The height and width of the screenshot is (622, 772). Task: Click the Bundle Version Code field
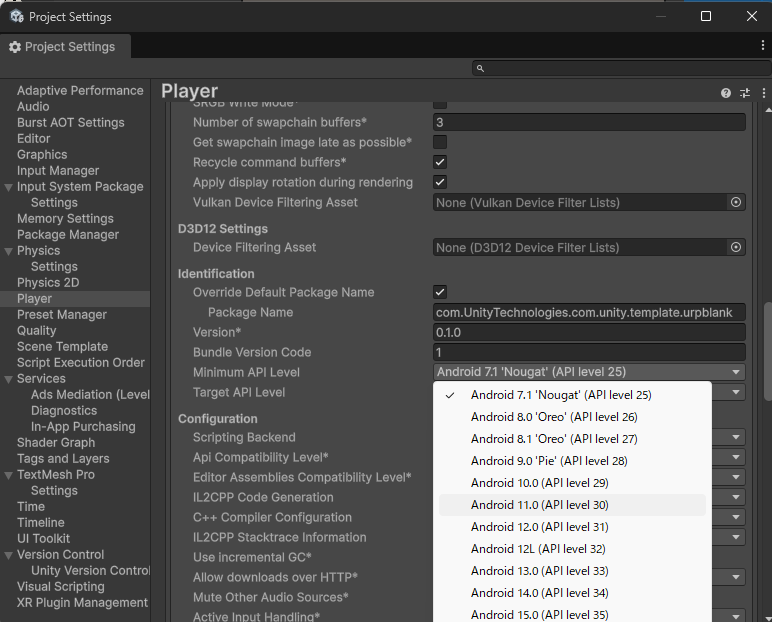[x=589, y=352]
